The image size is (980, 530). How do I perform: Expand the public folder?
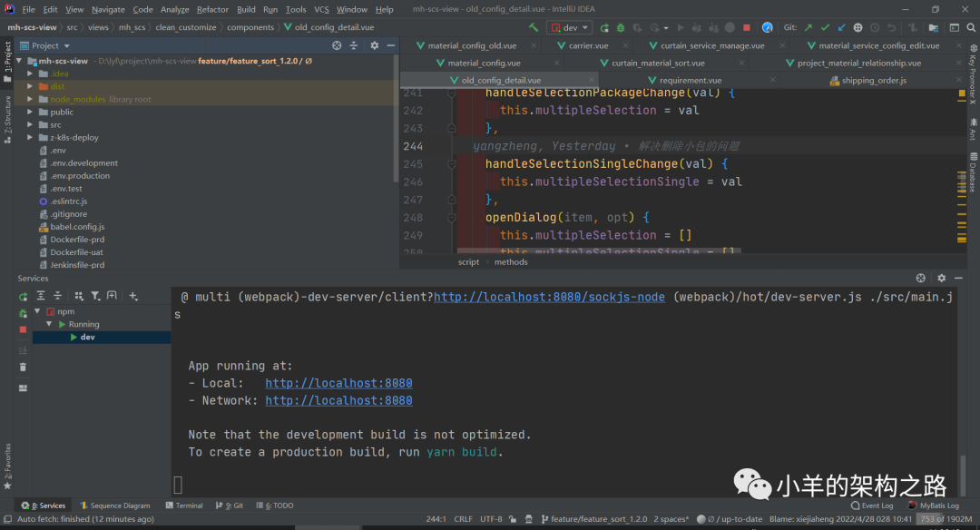29,112
